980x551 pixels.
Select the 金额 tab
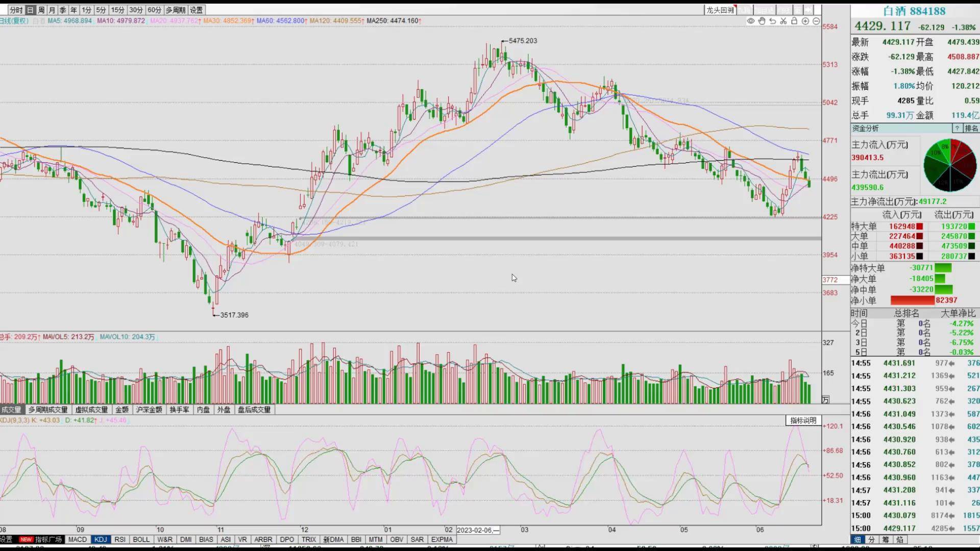coord(122,410)
